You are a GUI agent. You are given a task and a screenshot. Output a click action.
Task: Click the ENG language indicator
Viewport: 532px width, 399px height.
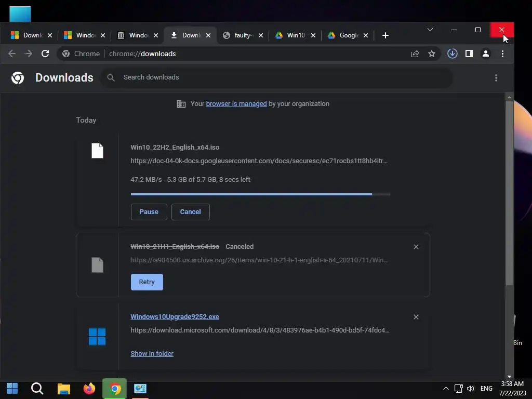486,389
